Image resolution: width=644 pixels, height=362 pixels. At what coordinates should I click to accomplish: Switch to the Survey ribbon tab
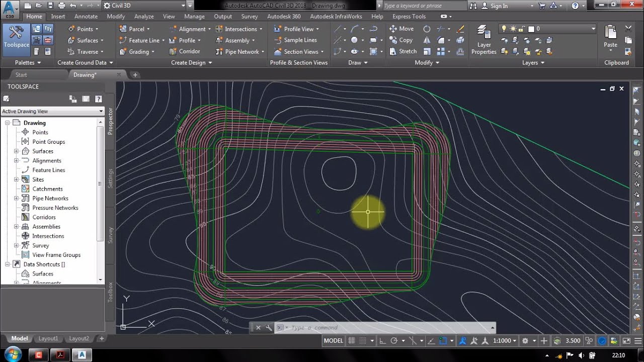point(250,17)
